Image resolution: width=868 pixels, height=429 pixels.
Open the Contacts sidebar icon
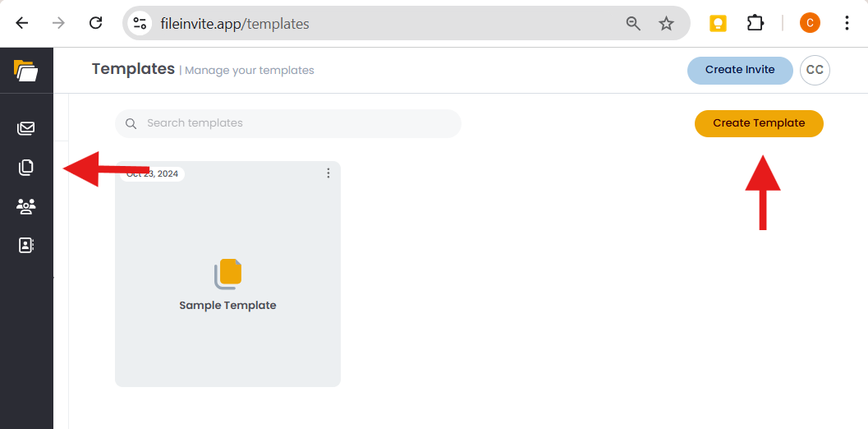pos(26,245)
